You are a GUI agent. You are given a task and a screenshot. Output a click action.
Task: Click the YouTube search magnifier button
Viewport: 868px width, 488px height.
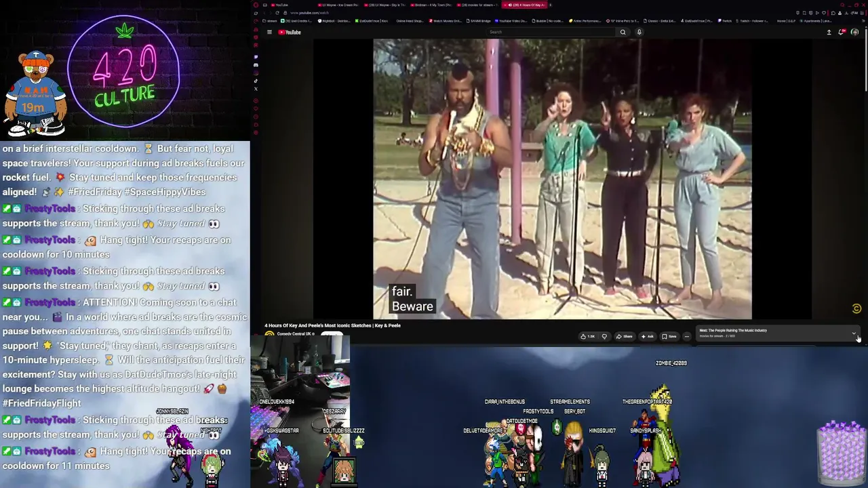point(623,32)
